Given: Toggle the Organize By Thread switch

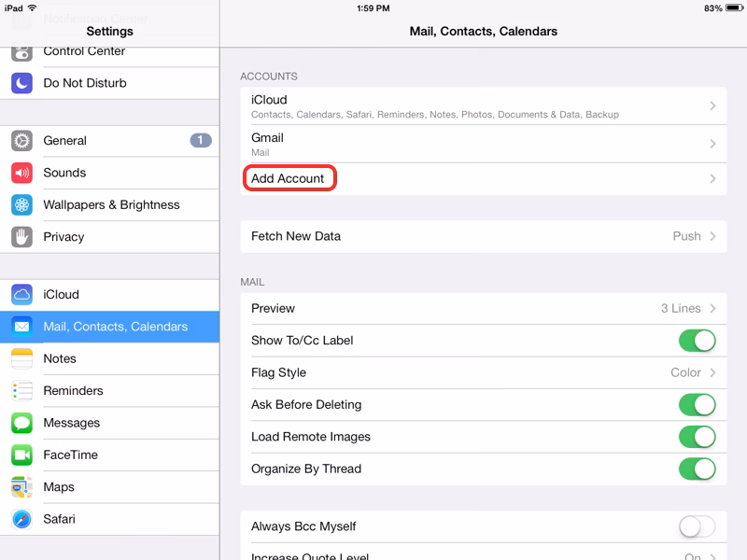Looking at the screenshot, I should click(x=697, y=469).
